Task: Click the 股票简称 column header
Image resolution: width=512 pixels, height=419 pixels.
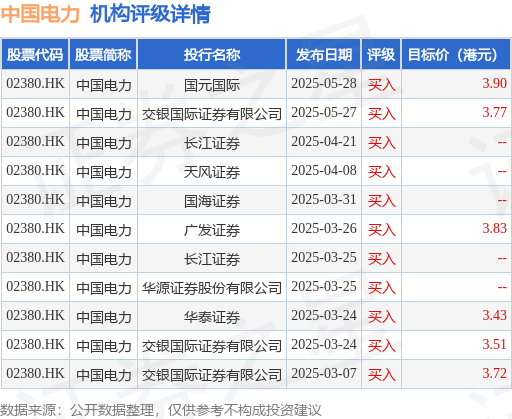Action: [x=103, y=54]
